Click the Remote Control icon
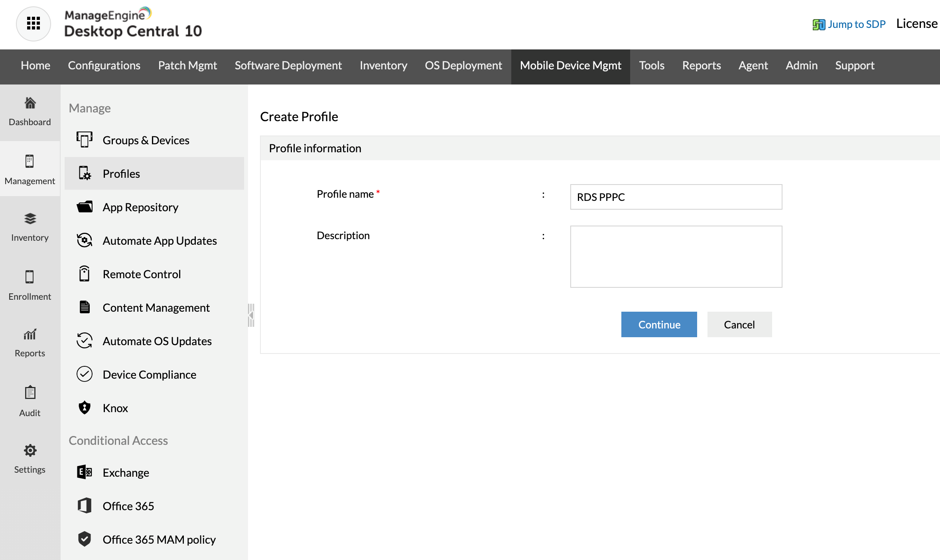940x560 pixels. (85, 274)
